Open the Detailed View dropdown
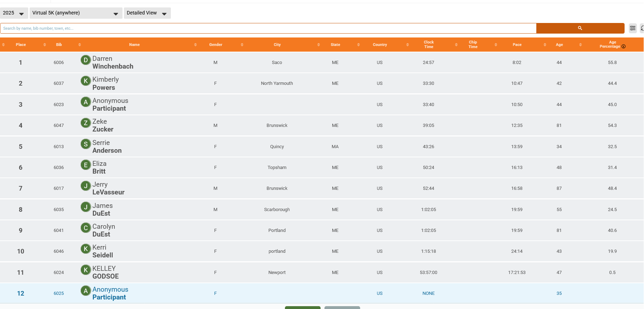Image resolution: width=644 pixels, height=309 pixels. click(x=147, y=13)
